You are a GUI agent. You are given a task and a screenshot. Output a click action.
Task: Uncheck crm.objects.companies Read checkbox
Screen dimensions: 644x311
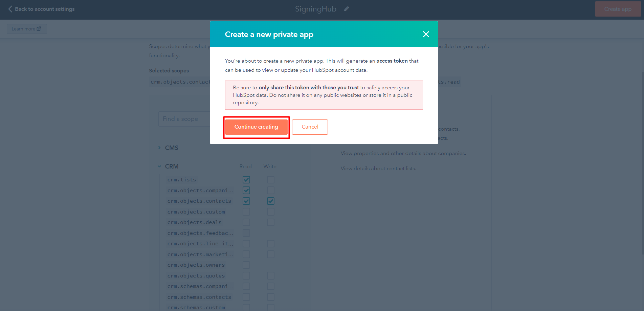pyautogui.click(x=246, y=190)
